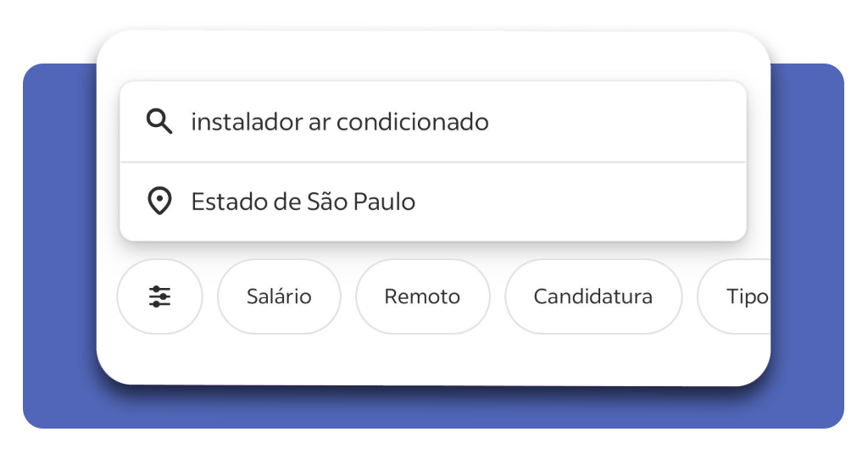The height and width of the screenshot is (454, 868).
Task: Edit the 'instalador ar condicionado' search query
Action: 339,122
